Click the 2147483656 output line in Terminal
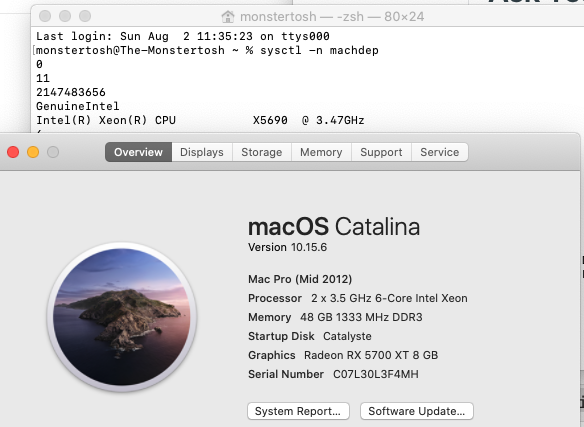Screen dimensions: 584x427 point(71,92)
